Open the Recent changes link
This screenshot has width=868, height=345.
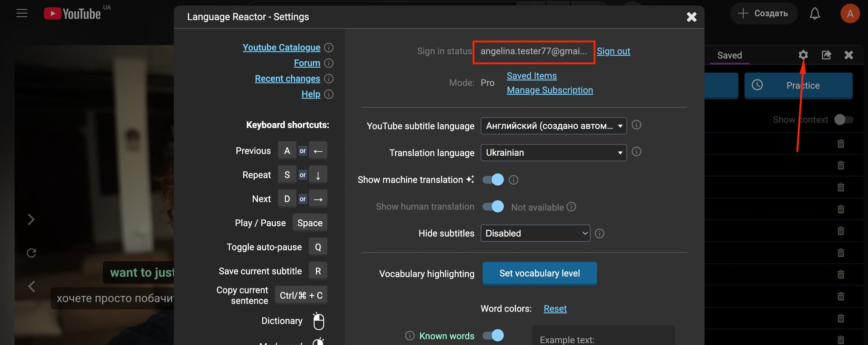pos(288,79)
